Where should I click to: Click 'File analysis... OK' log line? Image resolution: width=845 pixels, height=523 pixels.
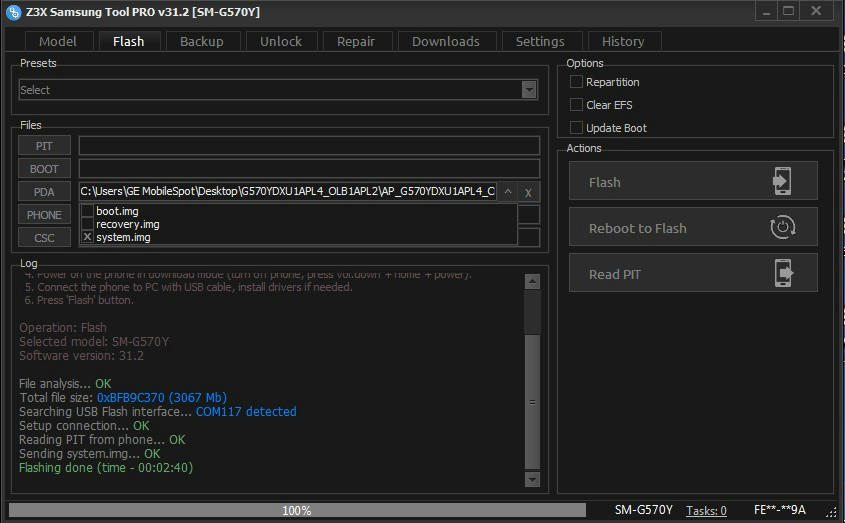point(65,383)
